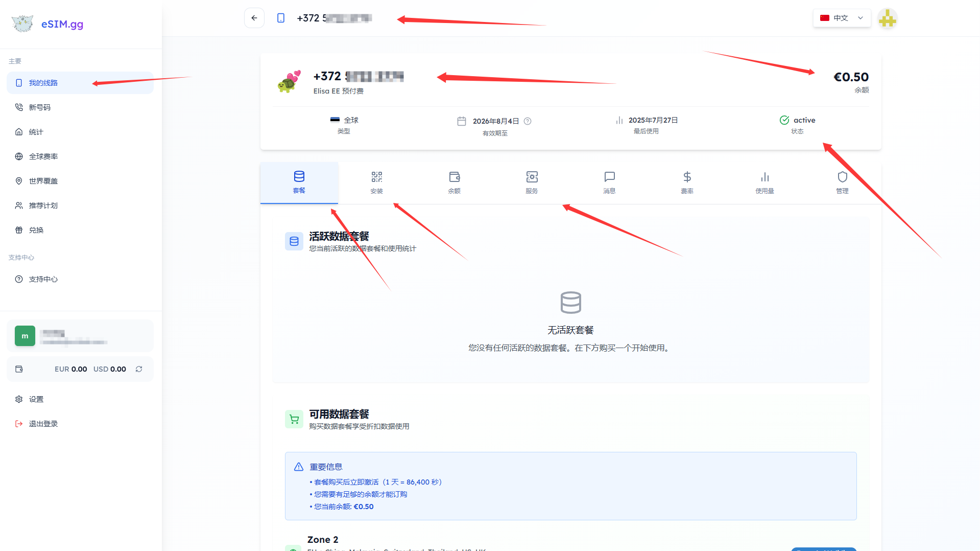This screenshot has width=980, height=551.
Task: Open 统计 in the sidebar
Action: click(x=36, y=132)
